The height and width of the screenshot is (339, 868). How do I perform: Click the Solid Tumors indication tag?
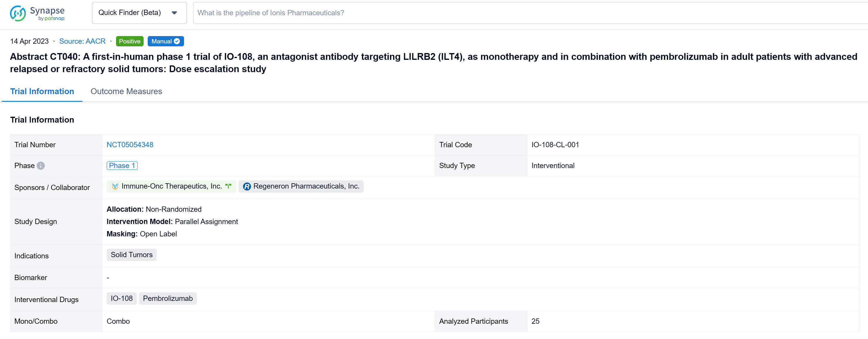click(x=131, y=255)
